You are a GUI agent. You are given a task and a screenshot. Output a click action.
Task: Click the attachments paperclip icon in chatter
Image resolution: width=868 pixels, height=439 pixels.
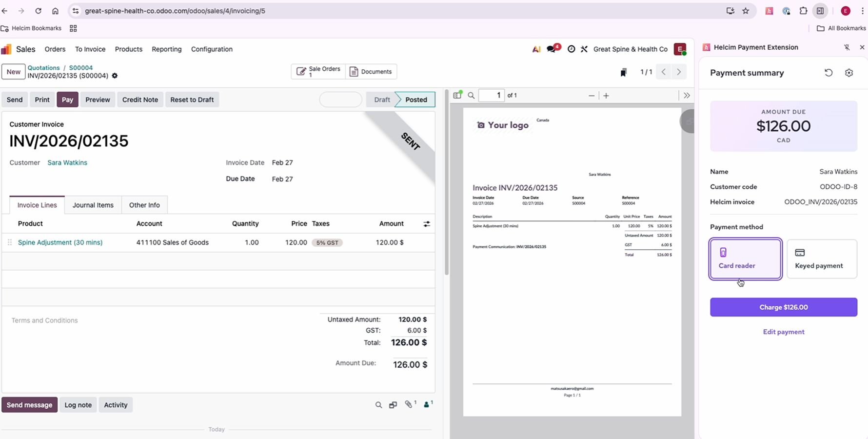[x=409, y=404]
